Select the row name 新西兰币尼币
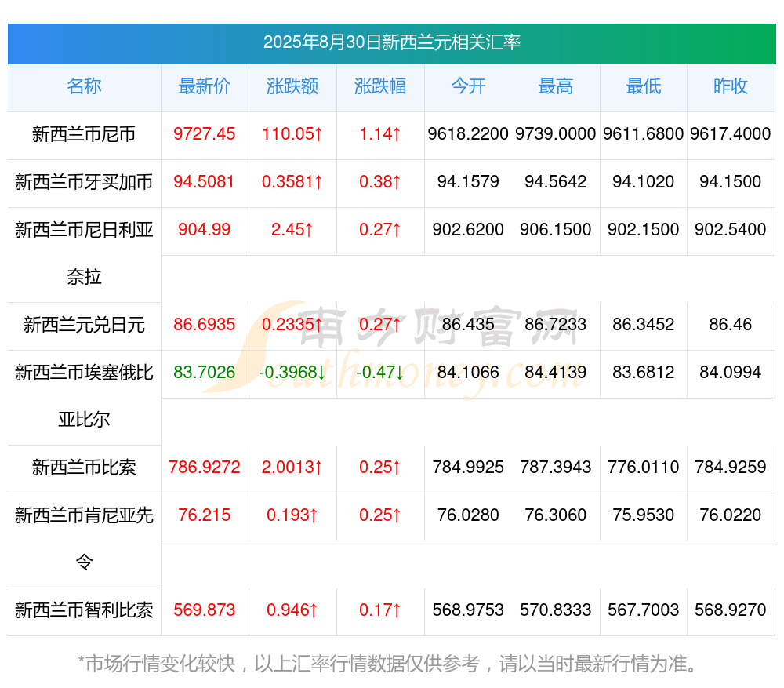 84,134
